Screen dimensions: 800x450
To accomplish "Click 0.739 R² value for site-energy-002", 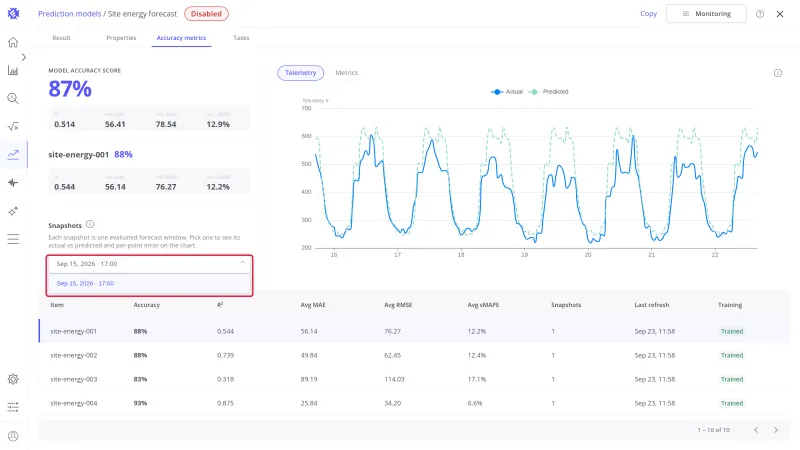I will coord(226,355).
